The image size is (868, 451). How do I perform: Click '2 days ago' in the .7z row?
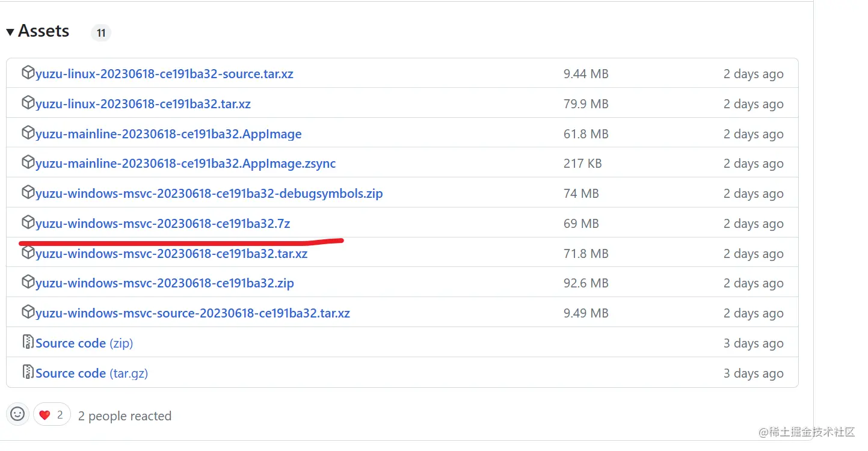coord(753,224)
